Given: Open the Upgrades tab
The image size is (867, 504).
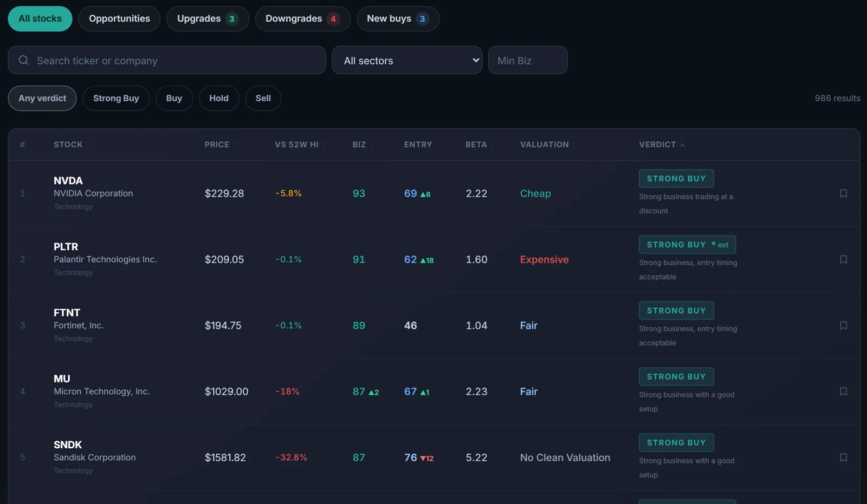Looking at the screenshot, I should point(208,18).
